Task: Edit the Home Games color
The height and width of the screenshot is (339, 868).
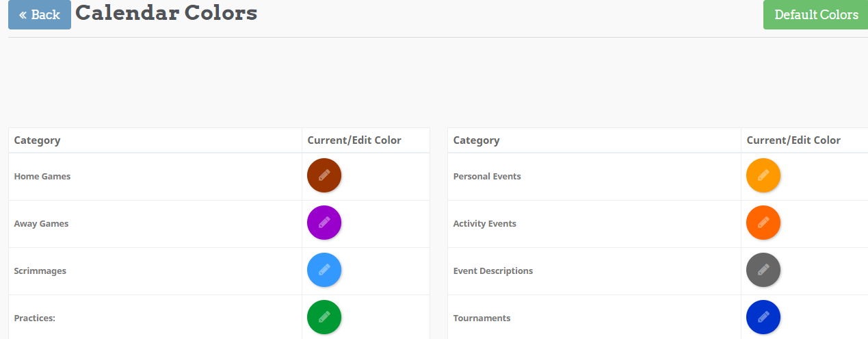Action: pyautogui.click(x=324, y=175)
